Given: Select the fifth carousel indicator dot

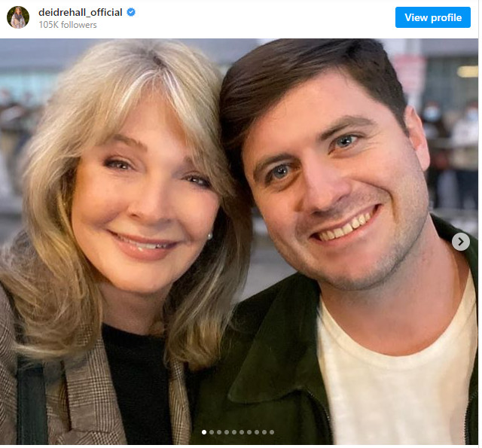Looking at the screenshot, I should 234,432.
